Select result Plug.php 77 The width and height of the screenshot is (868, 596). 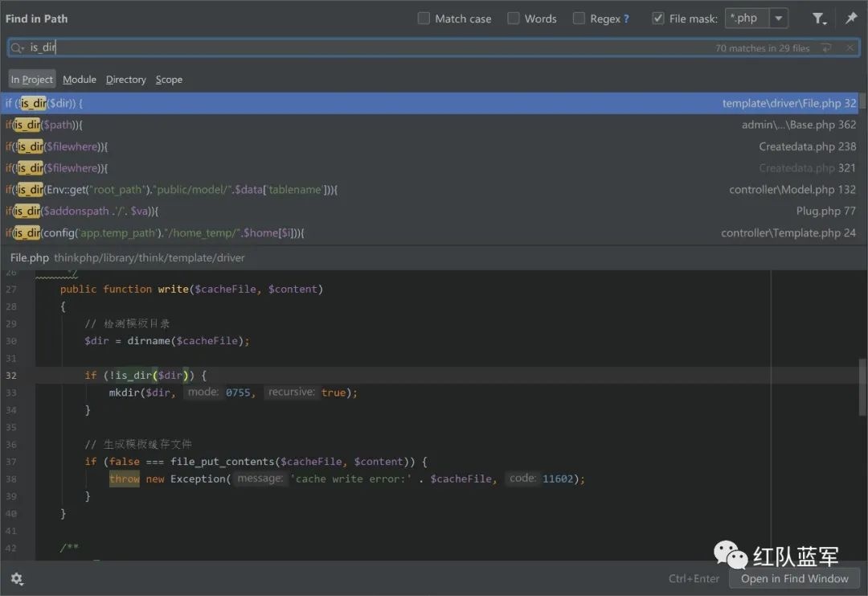[429, 211]
